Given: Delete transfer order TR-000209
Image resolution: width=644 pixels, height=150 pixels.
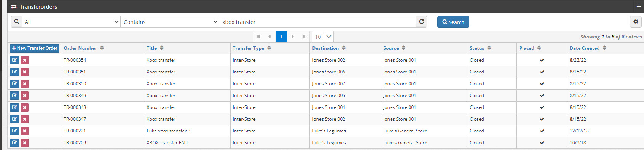Looking at the screenshot, I should pyautogui.click(x=24, y=143).
